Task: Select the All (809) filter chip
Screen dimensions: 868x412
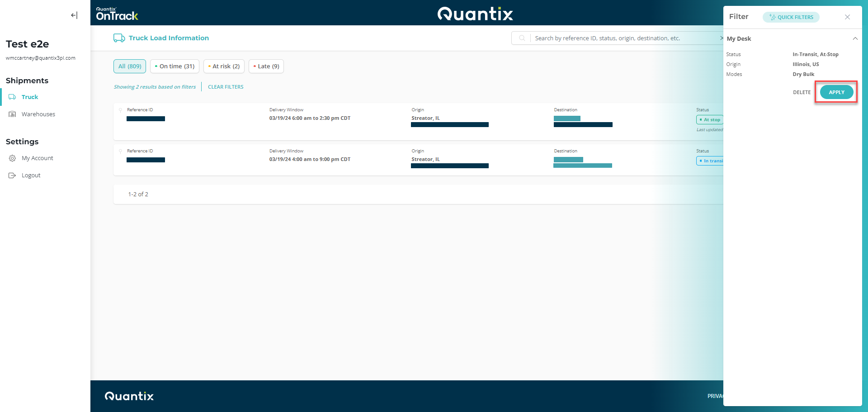Action: tap(130, 66)
